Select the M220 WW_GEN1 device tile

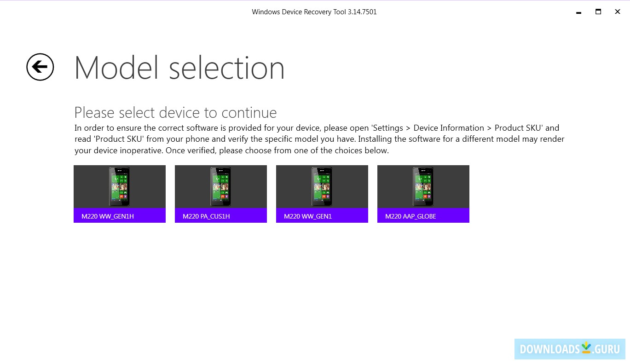[x=322, y=193]
